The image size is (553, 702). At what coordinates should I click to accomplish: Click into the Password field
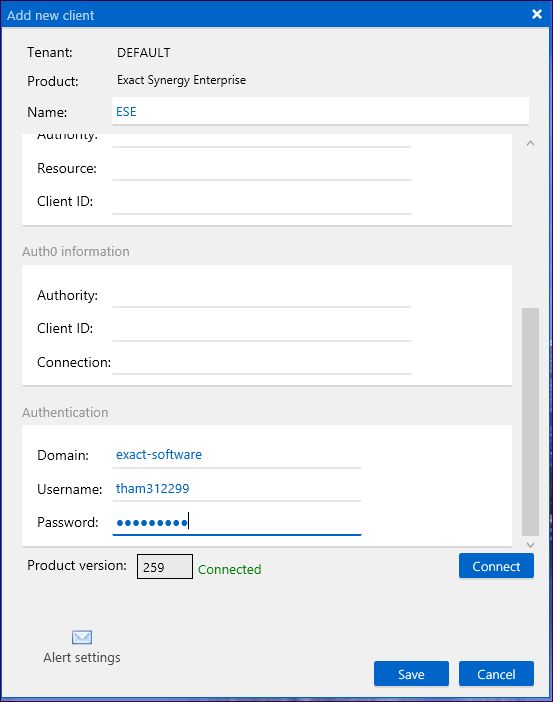tap(237, 522)
